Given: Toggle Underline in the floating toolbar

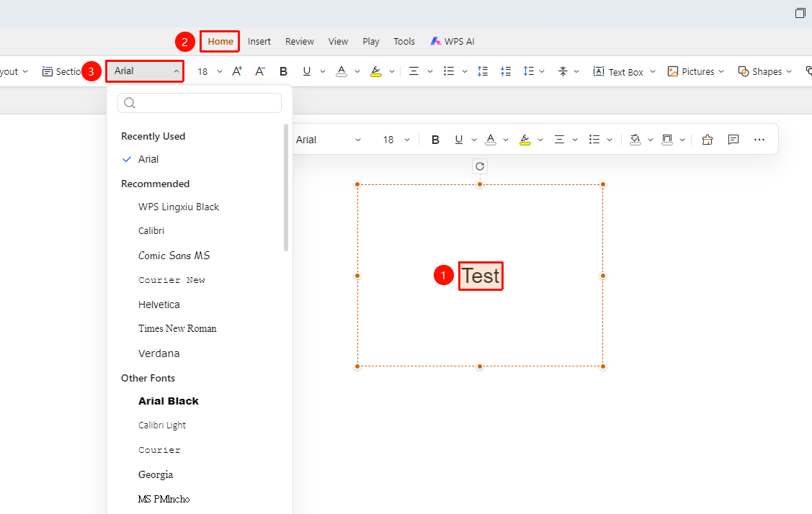Looking at the screenshot, I should (458, 139).
